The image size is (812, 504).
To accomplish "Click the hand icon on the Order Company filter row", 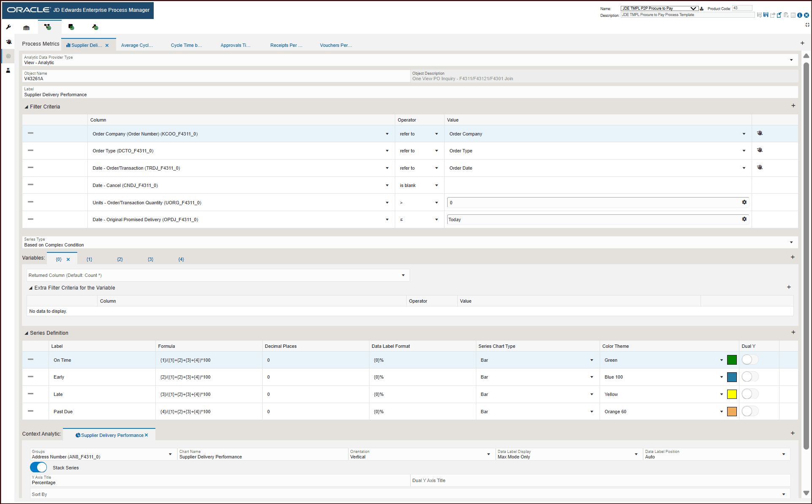I will (760, 133).
